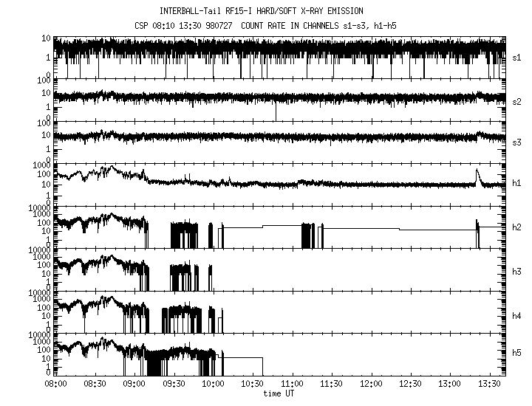This screenshot has width=532, height=406.
Task: Select the h1 channel label
Action: pyautogui.click(x=516, y=183)
